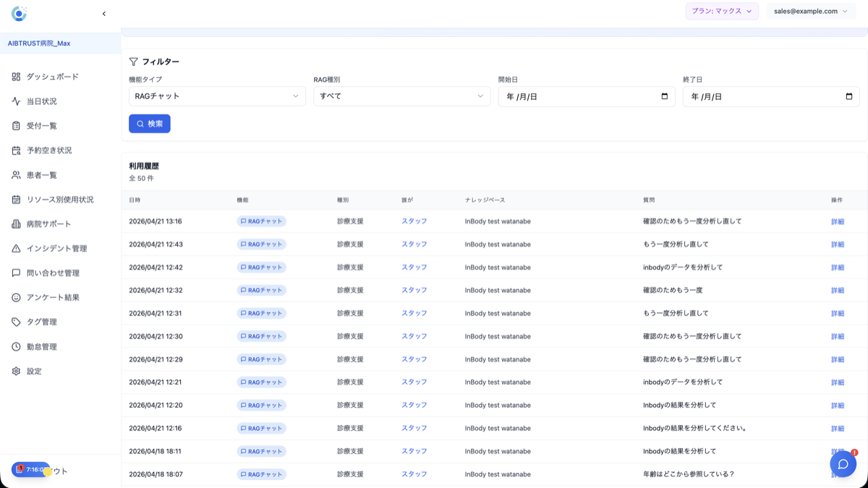Click the 当日状況 pulse icon
Viewport: 868px width, 488px height.
[16, 101]
